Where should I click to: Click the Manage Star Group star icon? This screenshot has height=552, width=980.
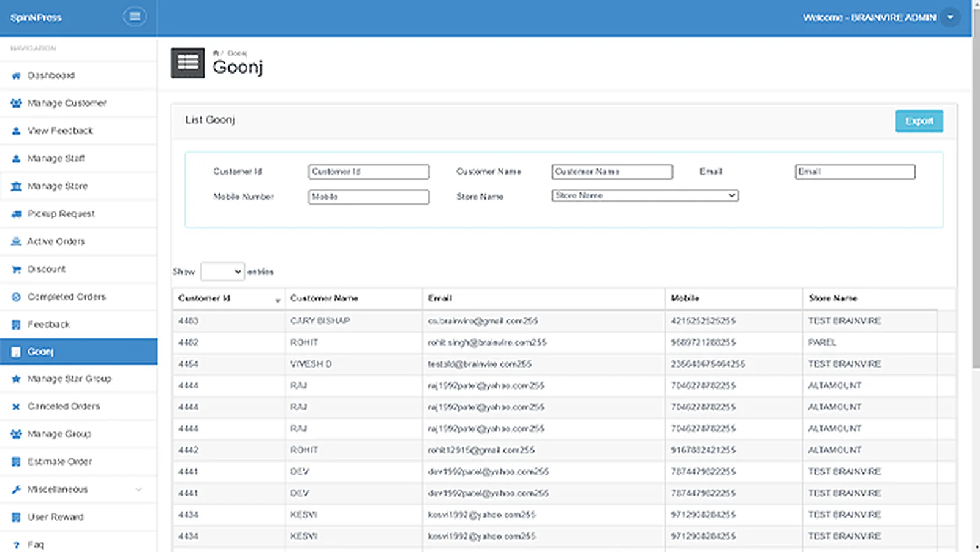(x=17, y=379)
